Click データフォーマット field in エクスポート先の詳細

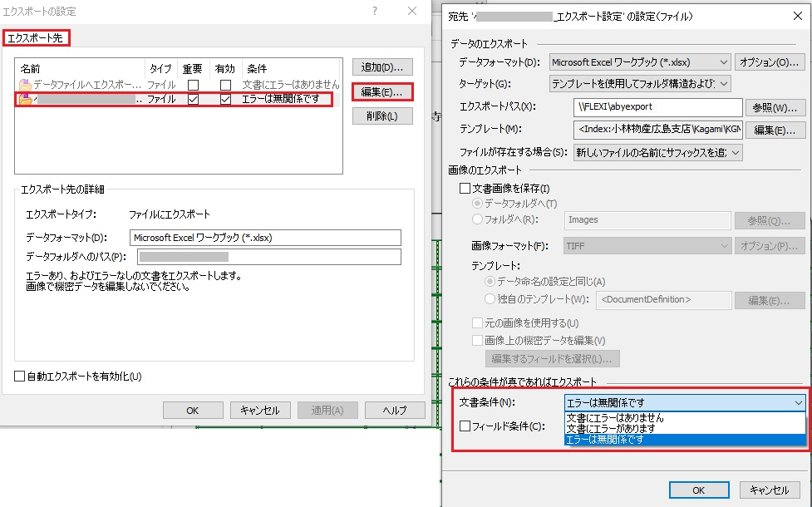tap(265, 238)
